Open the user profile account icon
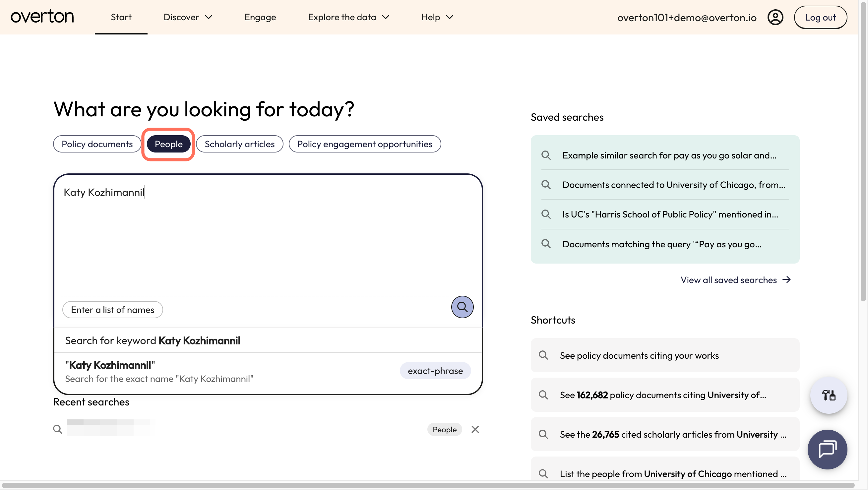The height and width of the screenshot is (490, 868). (775, 17)
